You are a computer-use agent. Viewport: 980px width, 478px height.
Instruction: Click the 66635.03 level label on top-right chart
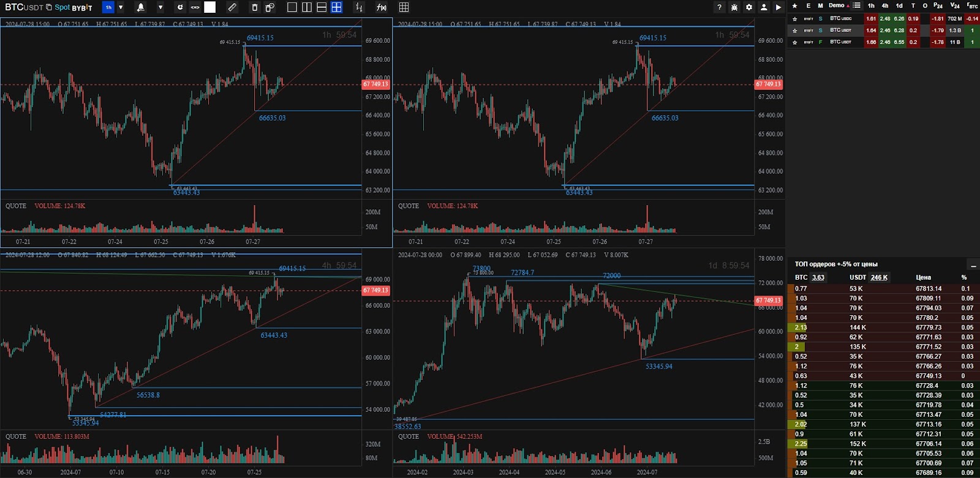click(665, 118)
